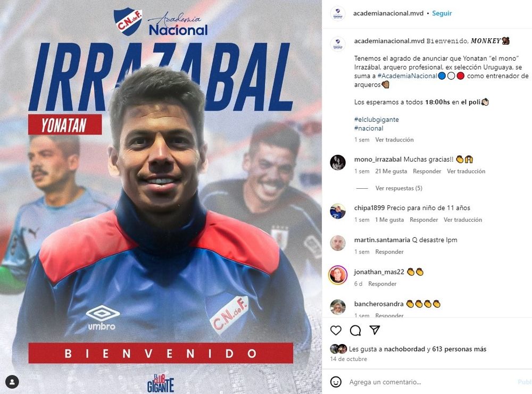Open academianacional.mvd avatar in post header

338,13
